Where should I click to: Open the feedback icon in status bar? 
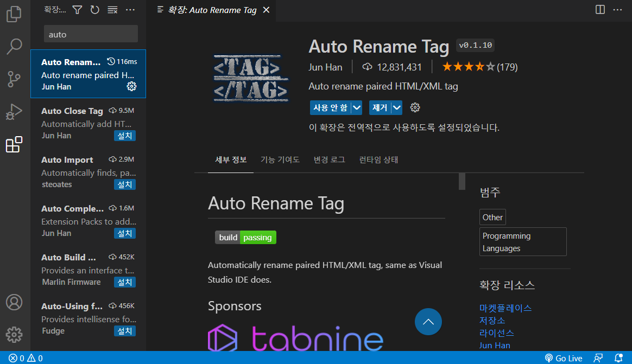[598, 358]
